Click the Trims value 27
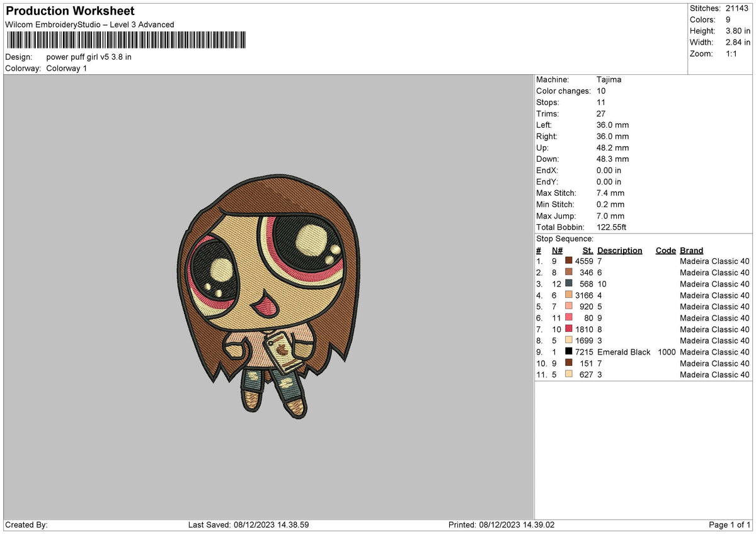 coord(601,113)
